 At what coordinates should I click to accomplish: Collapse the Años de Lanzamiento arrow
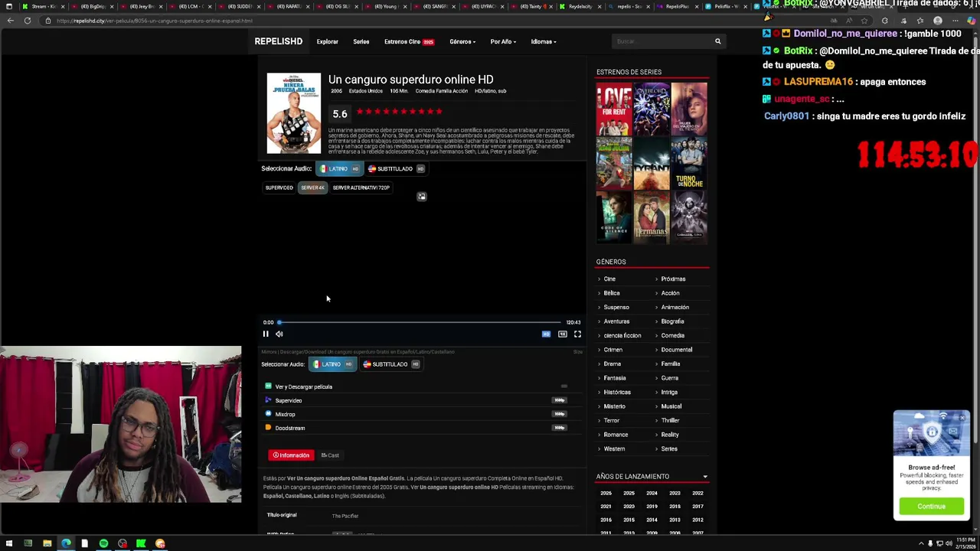click(705, 477)
